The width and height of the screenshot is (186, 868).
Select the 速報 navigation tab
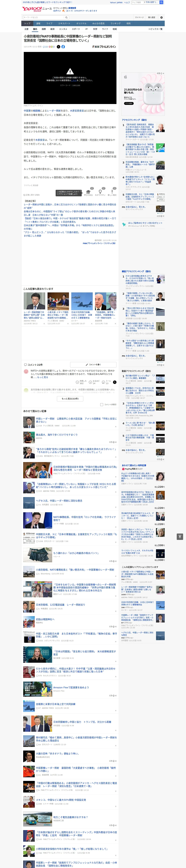38,23
